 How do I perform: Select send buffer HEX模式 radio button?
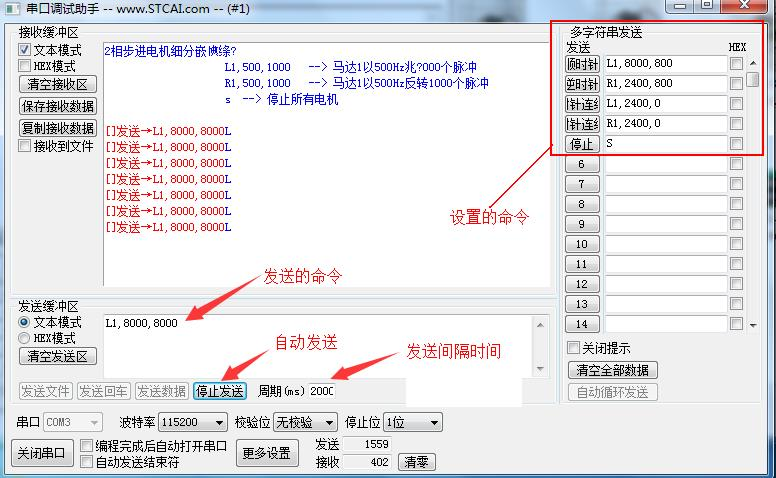24,338
